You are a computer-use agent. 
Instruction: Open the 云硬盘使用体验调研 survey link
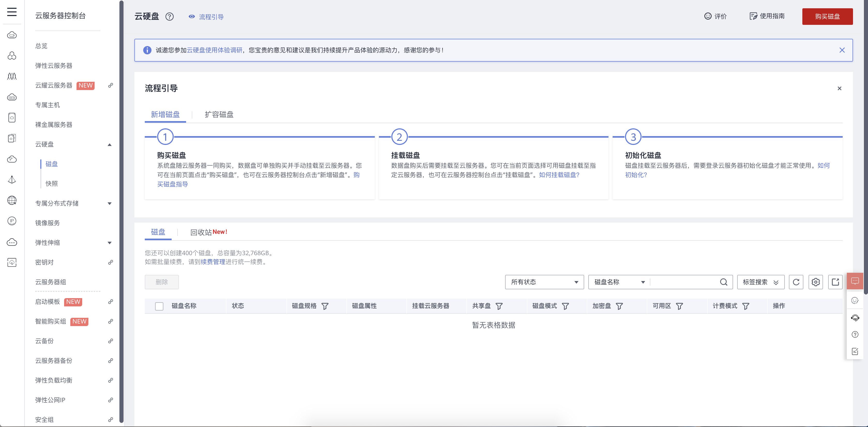(x=215, y=50)
